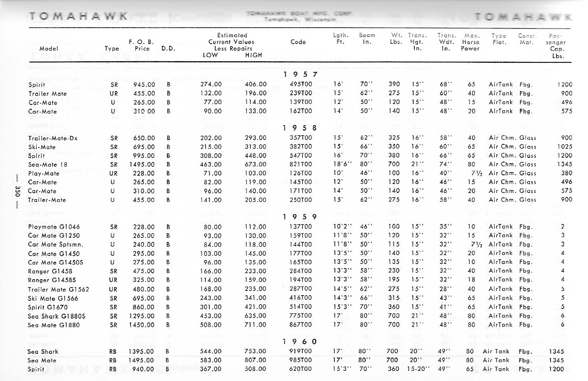Select code 867T00
This screenshot has height=381, width=588.
[301, 325]
